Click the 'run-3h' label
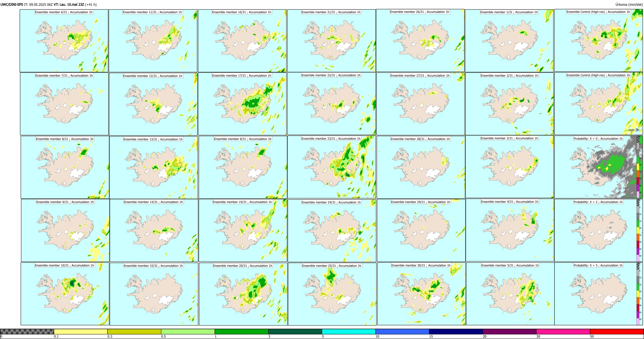Image resolution: width=644 pixels, height=339 pixels. click(634, 130)
